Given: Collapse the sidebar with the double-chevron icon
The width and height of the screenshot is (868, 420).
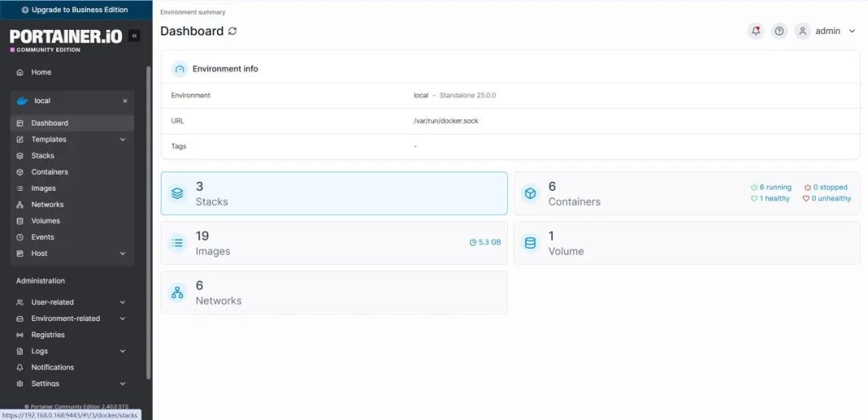Looking at the screenshot, I should pos(134,36).
